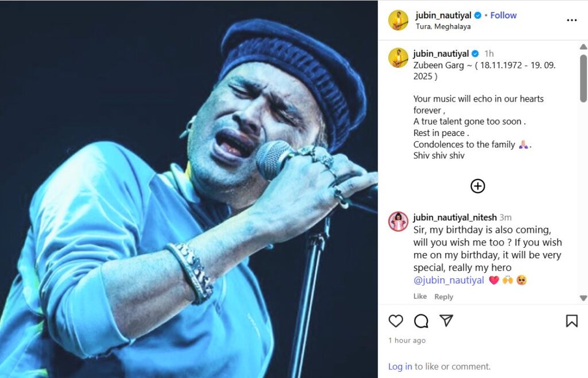Viewport: 588px width, 378px height.
Task: Click the comments scrollbar thumb
Action: click(x=583, y=77)
